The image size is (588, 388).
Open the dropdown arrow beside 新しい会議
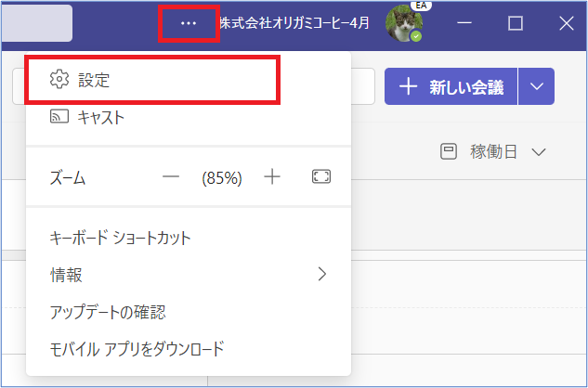pos(537,87)
